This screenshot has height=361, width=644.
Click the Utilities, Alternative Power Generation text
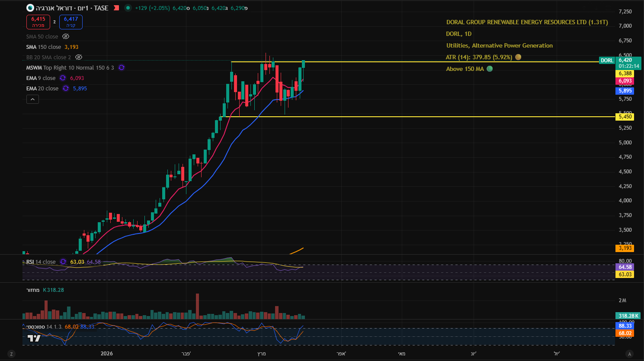(500, 45)
